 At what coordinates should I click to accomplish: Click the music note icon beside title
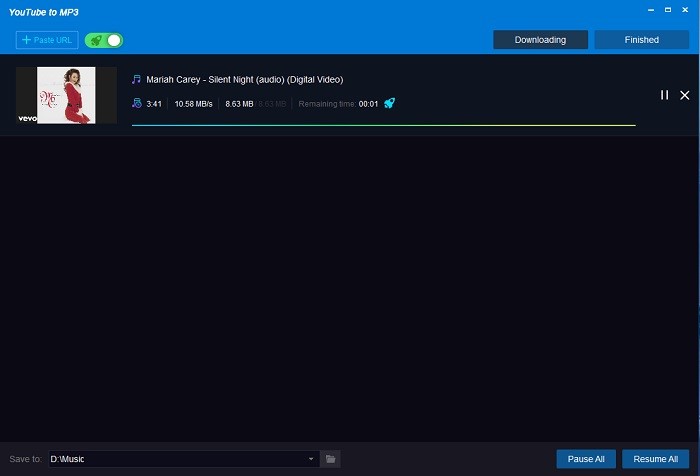[136, 79]
